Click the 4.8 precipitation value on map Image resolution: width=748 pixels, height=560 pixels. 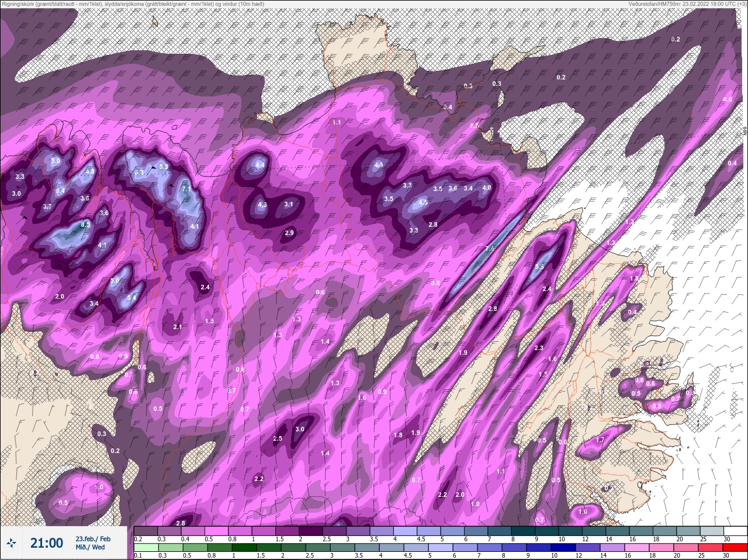[90, 172]
